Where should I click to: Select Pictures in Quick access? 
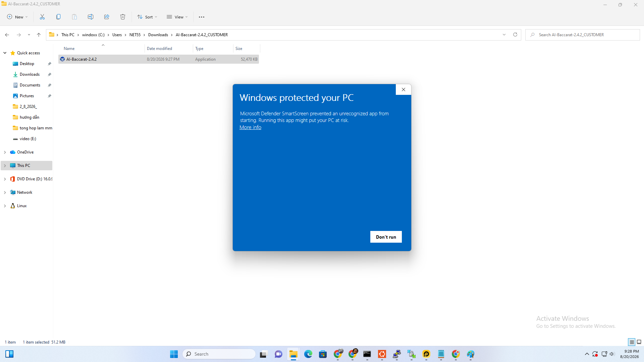click(x=27, y=96)
